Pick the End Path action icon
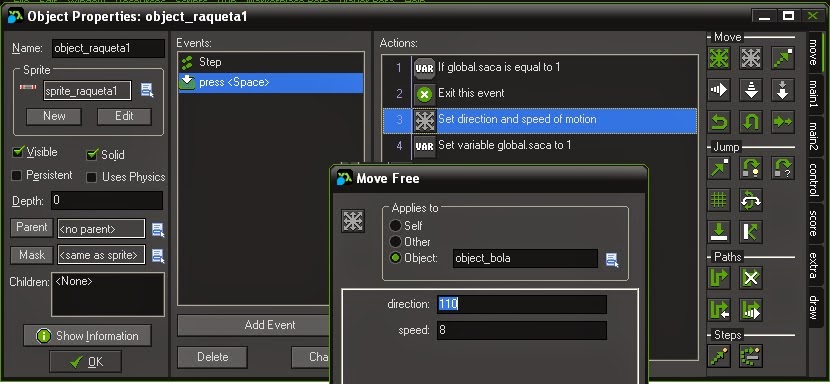830x384 pixels. tap(751, 278)
